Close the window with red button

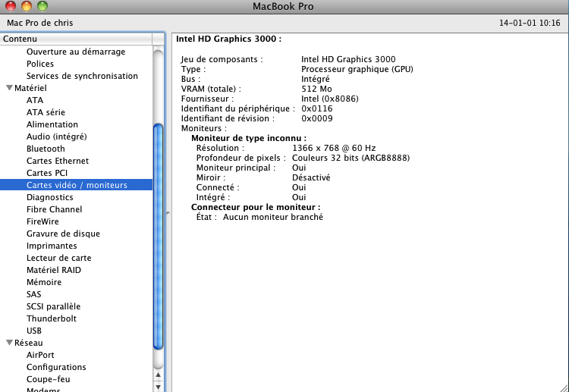tap(11, 6)
